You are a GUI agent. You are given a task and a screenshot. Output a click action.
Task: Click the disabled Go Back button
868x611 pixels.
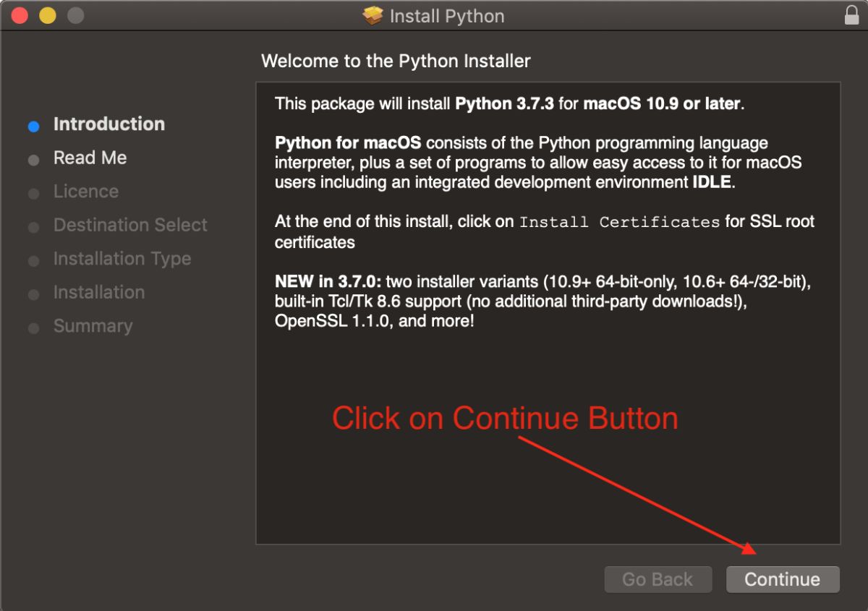pos(658,579)
